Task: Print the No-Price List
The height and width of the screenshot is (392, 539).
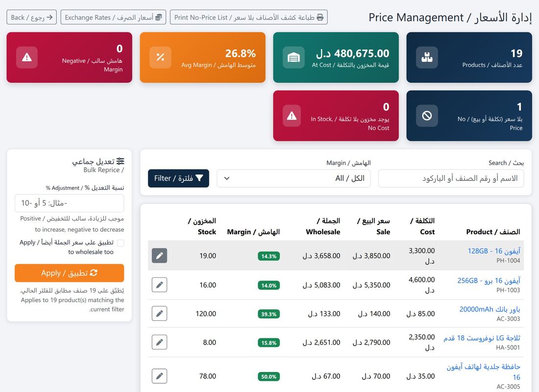Action: tap(248, 17)
